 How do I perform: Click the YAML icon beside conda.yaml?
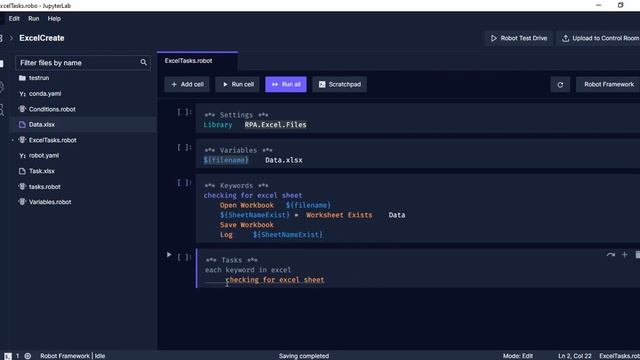(x=22, y=94)
